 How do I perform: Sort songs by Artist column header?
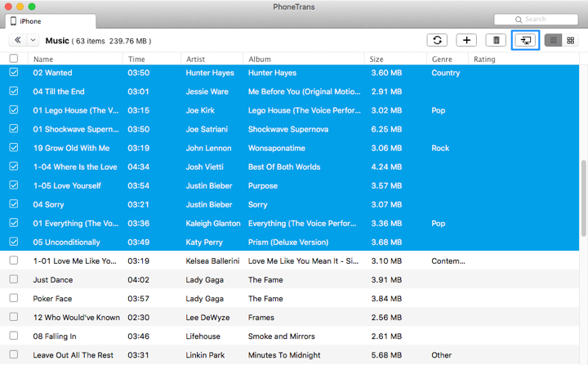coord(195,59)
